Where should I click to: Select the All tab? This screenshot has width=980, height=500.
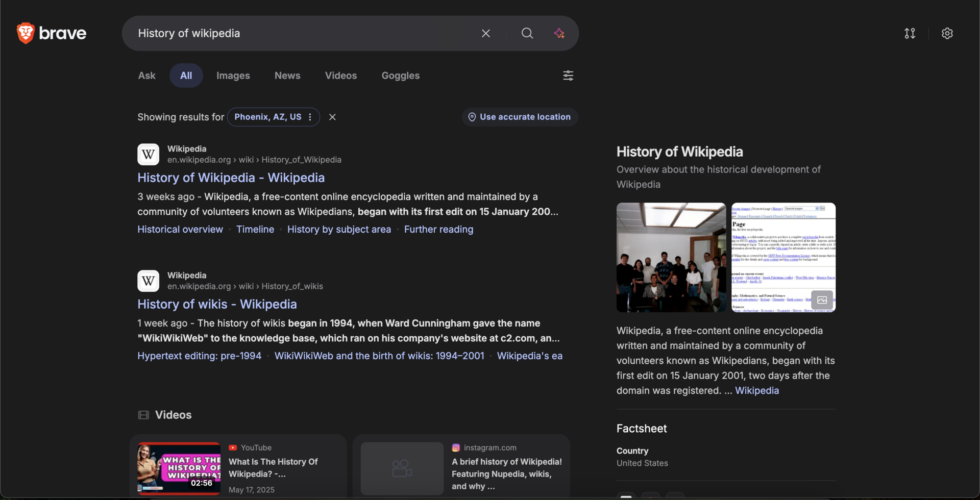point(186,76)
